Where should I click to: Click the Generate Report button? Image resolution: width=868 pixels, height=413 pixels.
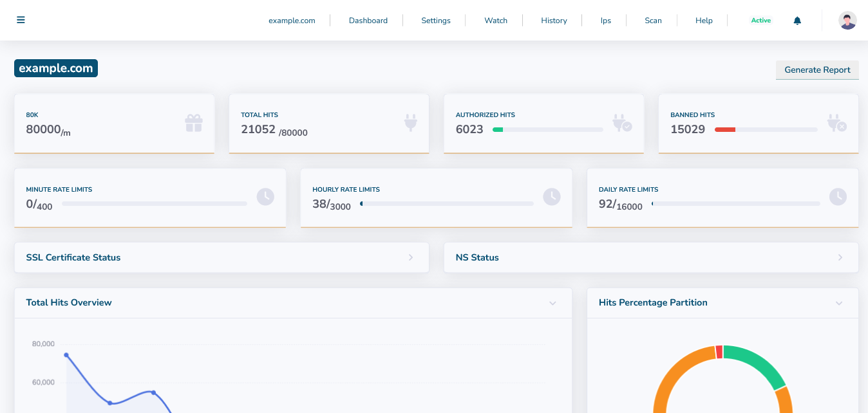(x=817, y=70)
